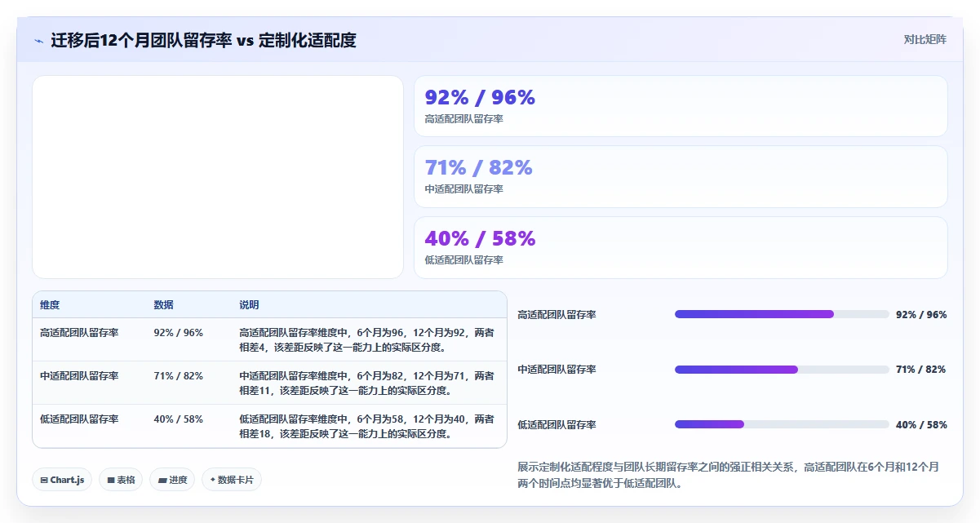The width and height of the screenshot is (980, 523).
Task: Click the trend icon beside the card title
Action: click(x=38, y=41)
